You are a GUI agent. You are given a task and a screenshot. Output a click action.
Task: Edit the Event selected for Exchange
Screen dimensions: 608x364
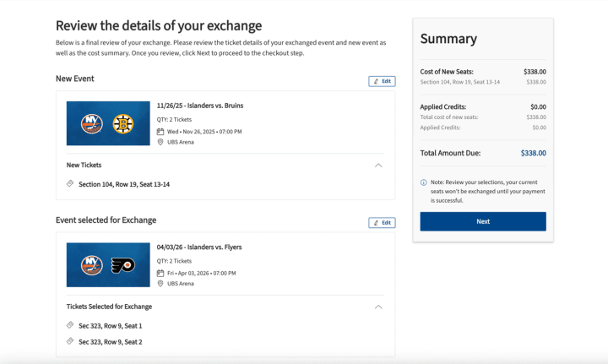(382, 223)
